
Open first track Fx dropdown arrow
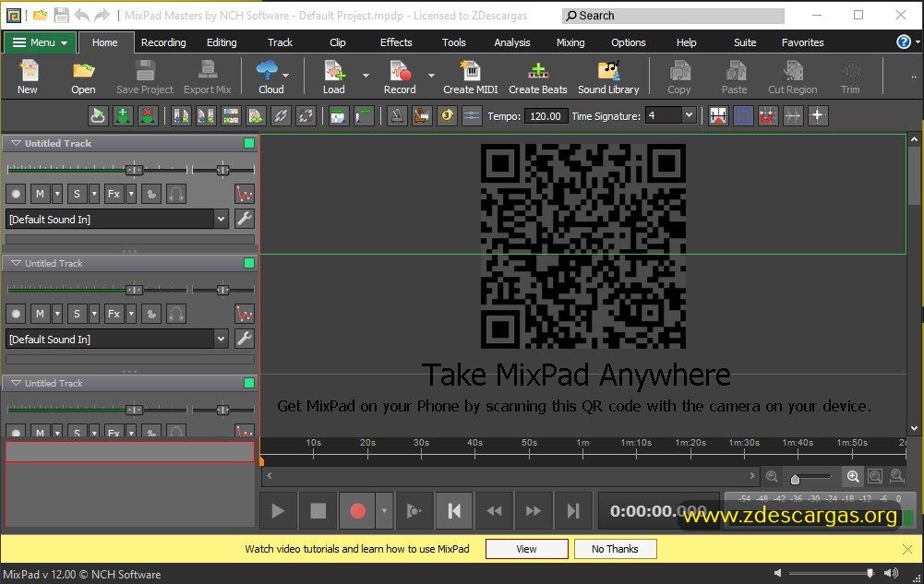[x=131, y=194]
